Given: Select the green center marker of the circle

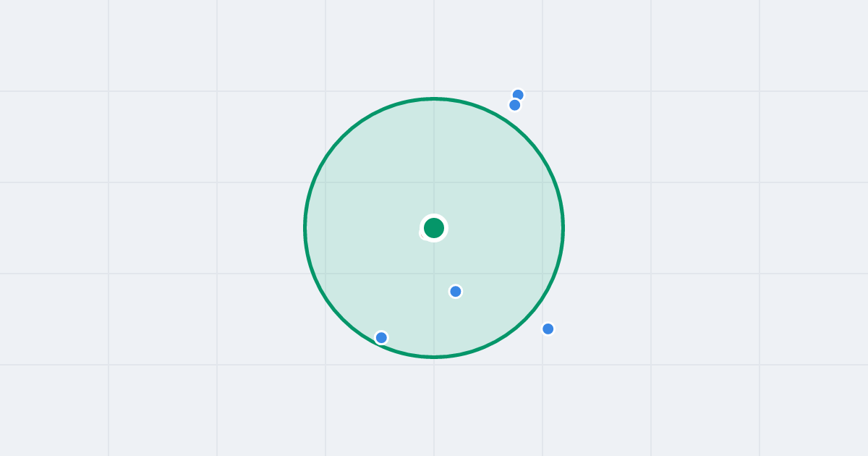Looking at the screenshot, I should click(434, 228).
